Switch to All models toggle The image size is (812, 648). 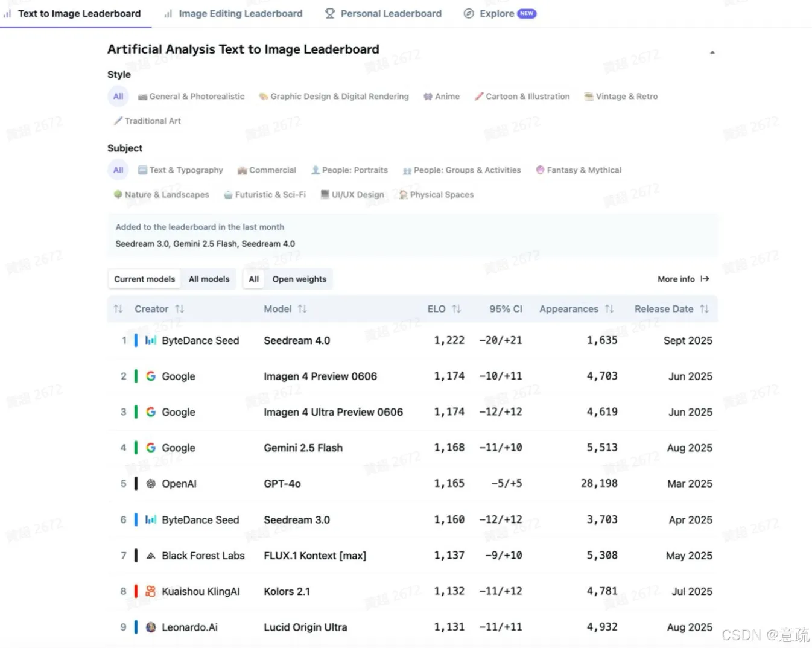[209, 279]
